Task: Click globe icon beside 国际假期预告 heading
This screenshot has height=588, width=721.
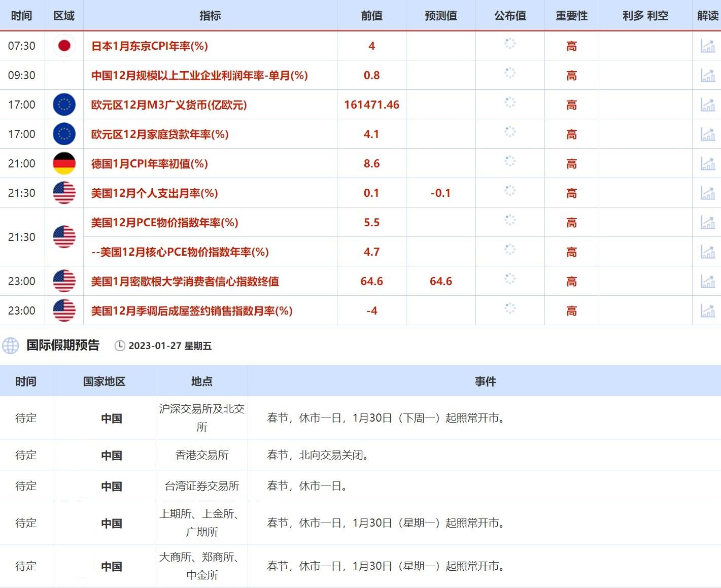Action: [x=10, y=345]
